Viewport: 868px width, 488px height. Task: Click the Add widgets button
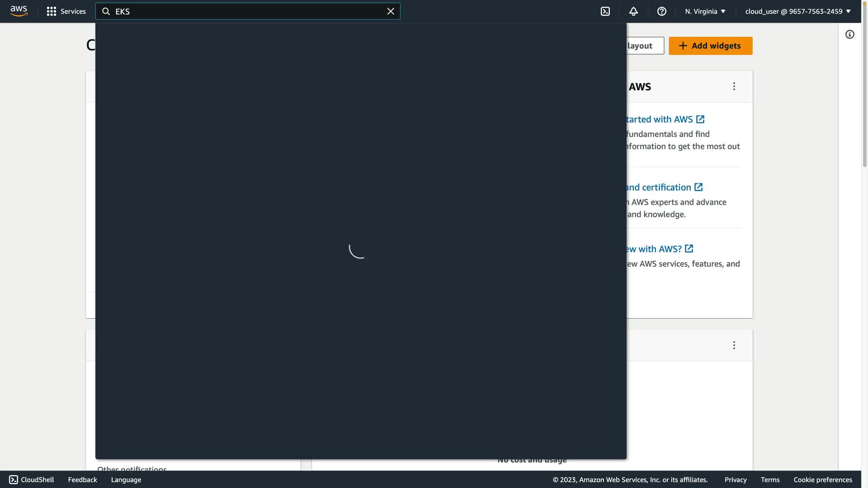point(710,46)
